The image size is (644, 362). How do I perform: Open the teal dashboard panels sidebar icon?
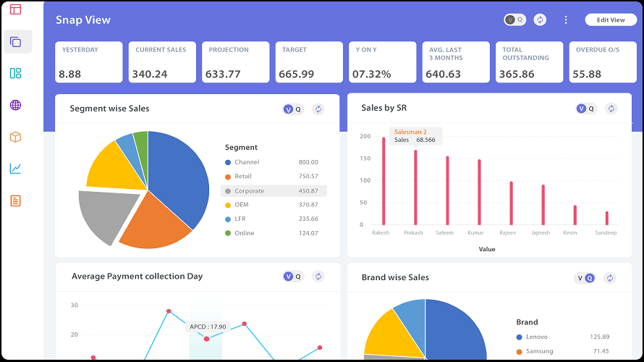pos(16,73)
